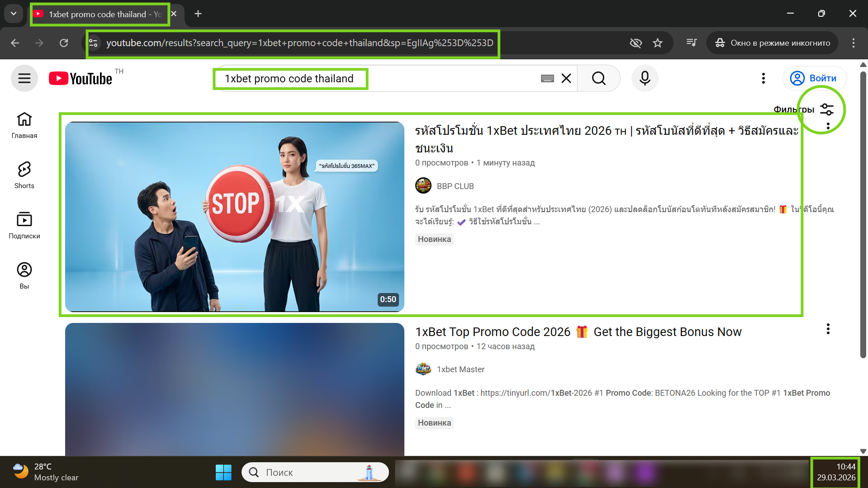The height and width of the screenshot is (488, 868).
Task: Click the Войти sign-in button
Action: pos(814,78)
